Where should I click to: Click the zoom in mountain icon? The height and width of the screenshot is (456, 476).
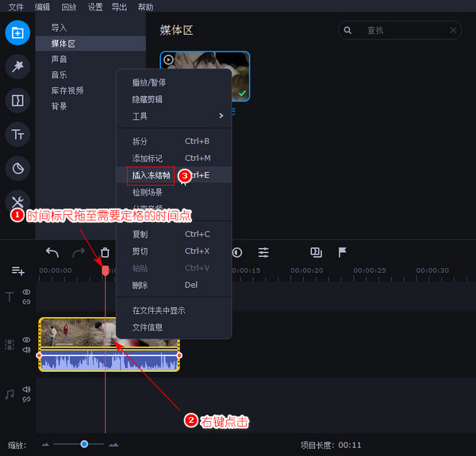click(x=113, y=445)
